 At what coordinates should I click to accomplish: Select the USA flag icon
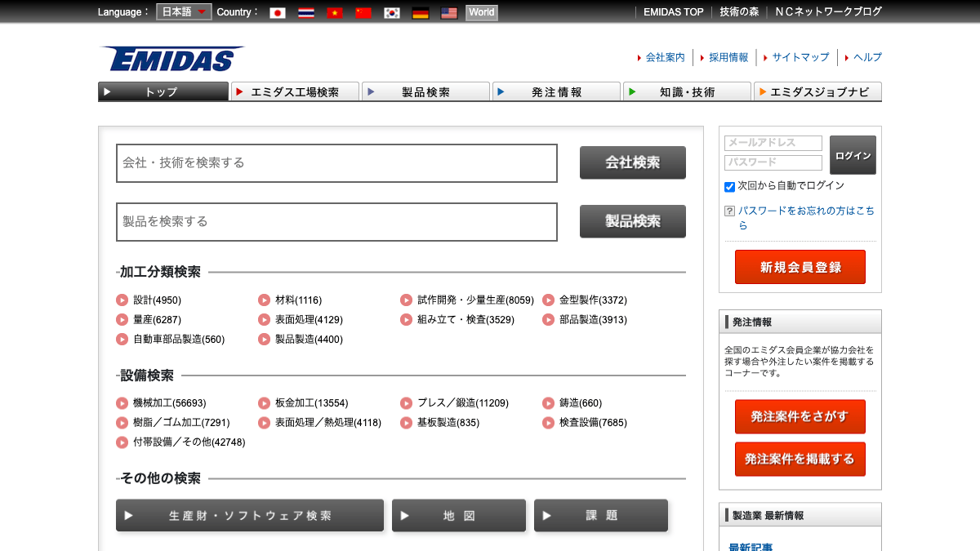point(449,12)
